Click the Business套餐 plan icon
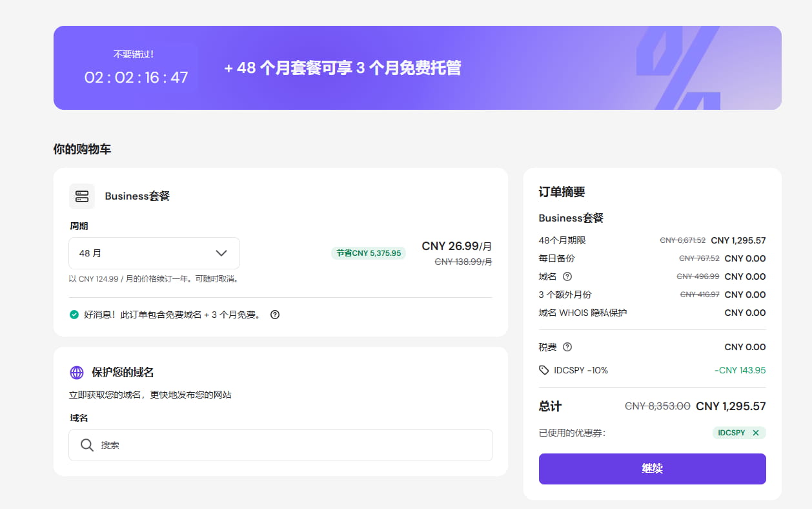The width and height of the screenshot is (812, 509). click(81, 196)
